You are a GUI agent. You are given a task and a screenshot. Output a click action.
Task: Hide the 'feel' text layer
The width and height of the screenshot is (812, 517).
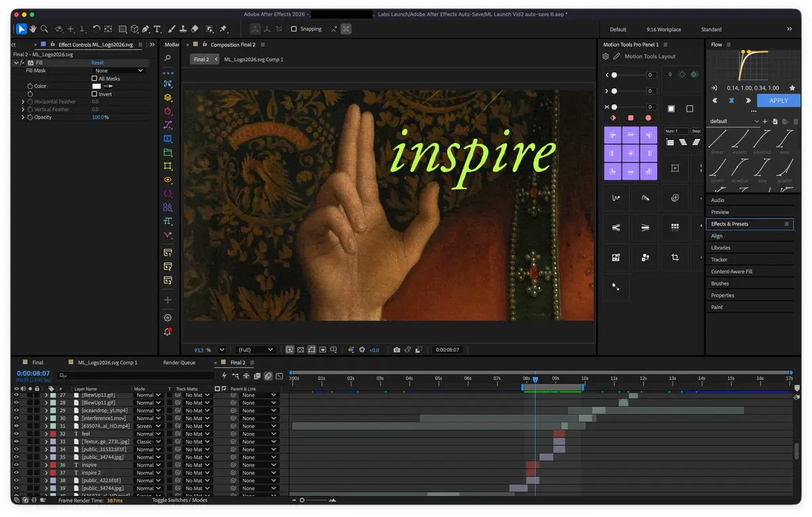16,434
